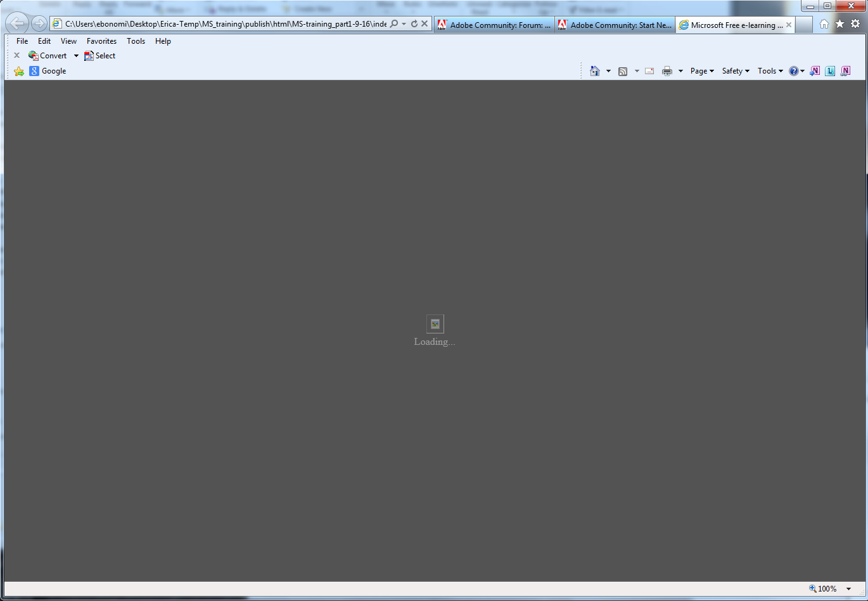Screen dimensions: 868x601
Task: Click the Add to Favorites star
Action: coord(839,23)
